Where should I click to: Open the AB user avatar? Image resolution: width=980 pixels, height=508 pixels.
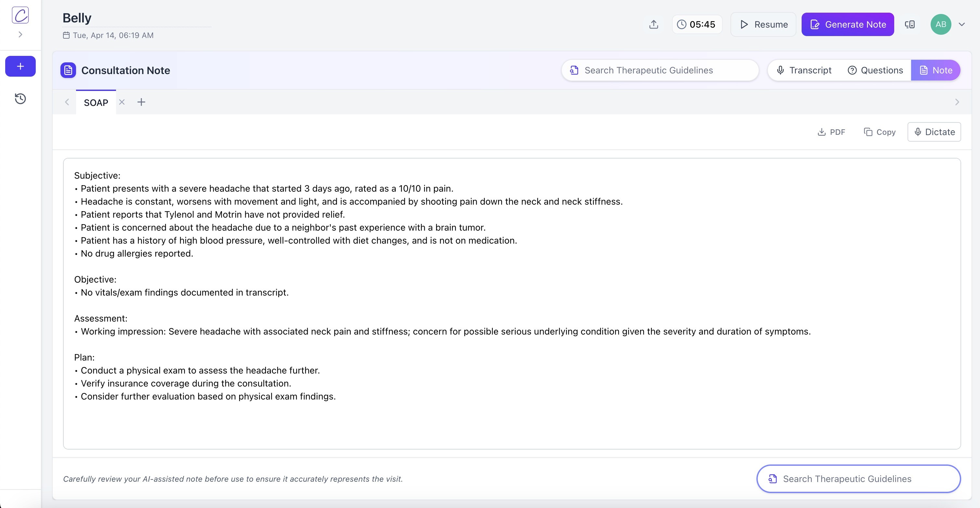coord(940,25)
